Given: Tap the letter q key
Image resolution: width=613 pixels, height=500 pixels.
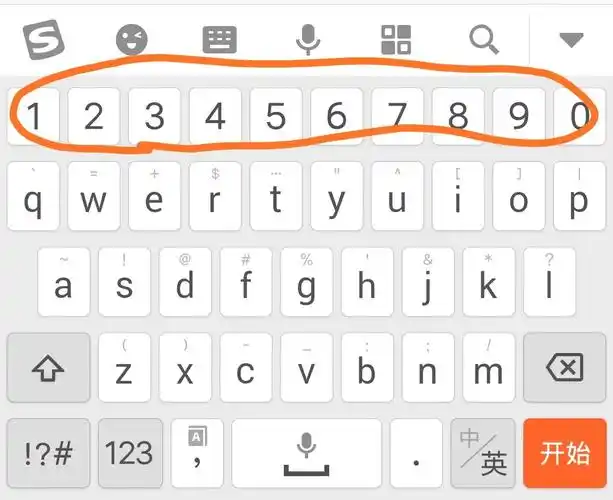Looking at the screenshot, I should pos(33,197).
